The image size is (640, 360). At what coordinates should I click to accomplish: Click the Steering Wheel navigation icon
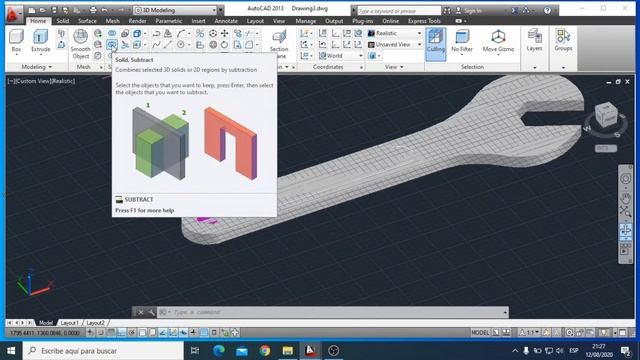[625, 179]
